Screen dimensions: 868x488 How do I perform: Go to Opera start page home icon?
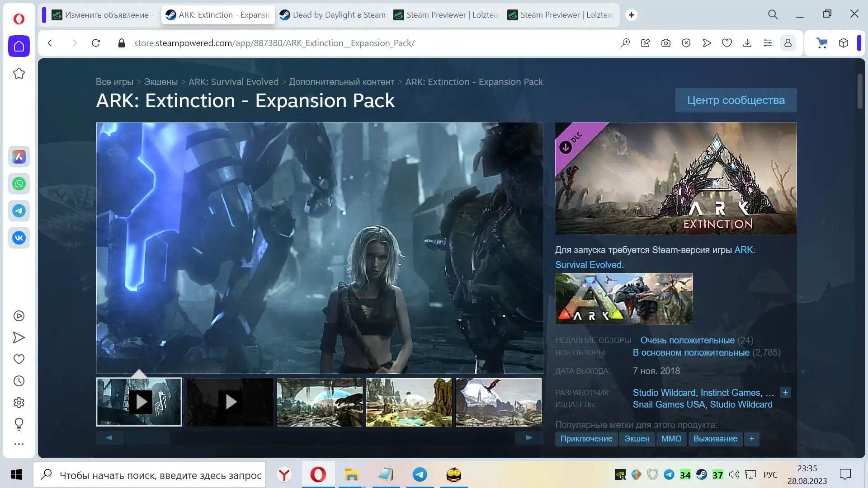pyautogui.click(x=19, y=46)
